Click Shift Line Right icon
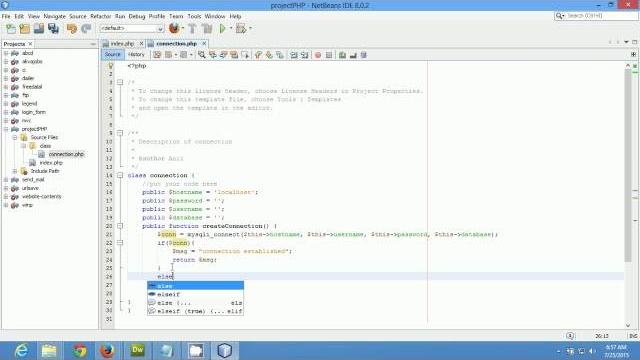640x360 pixels. point(304,55)
